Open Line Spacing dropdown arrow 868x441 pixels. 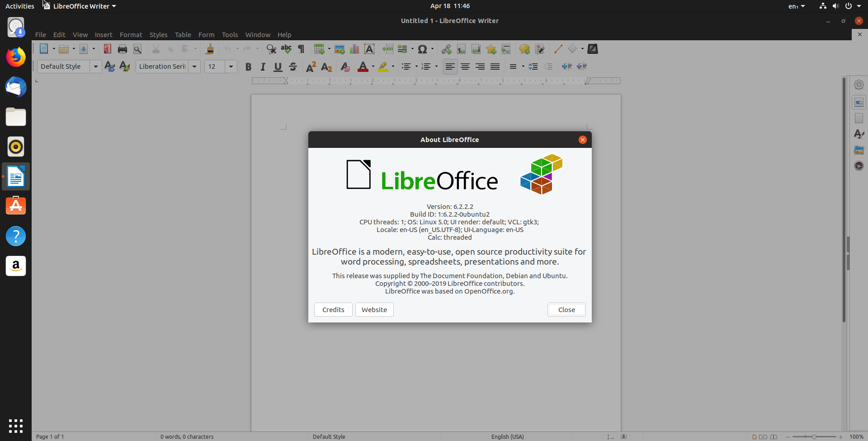click(x=523, y=66)
